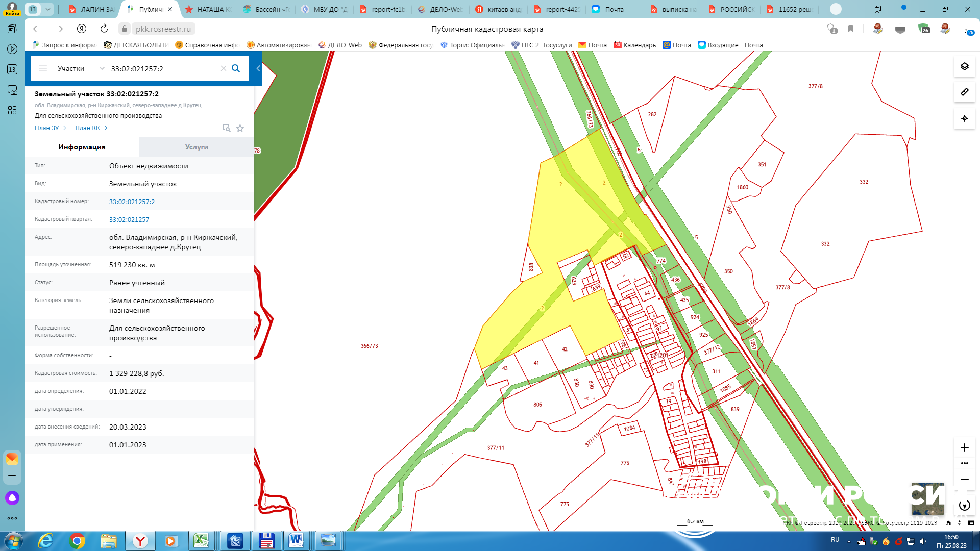Open the Windows Start menu
Screen dimensions: 980x551
(13, 541)
